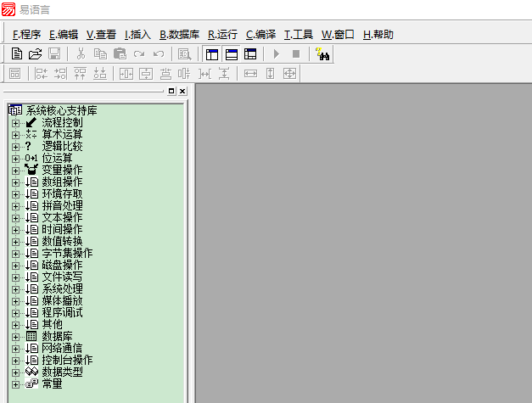Open the V.查看 menu

coord(101,35)
